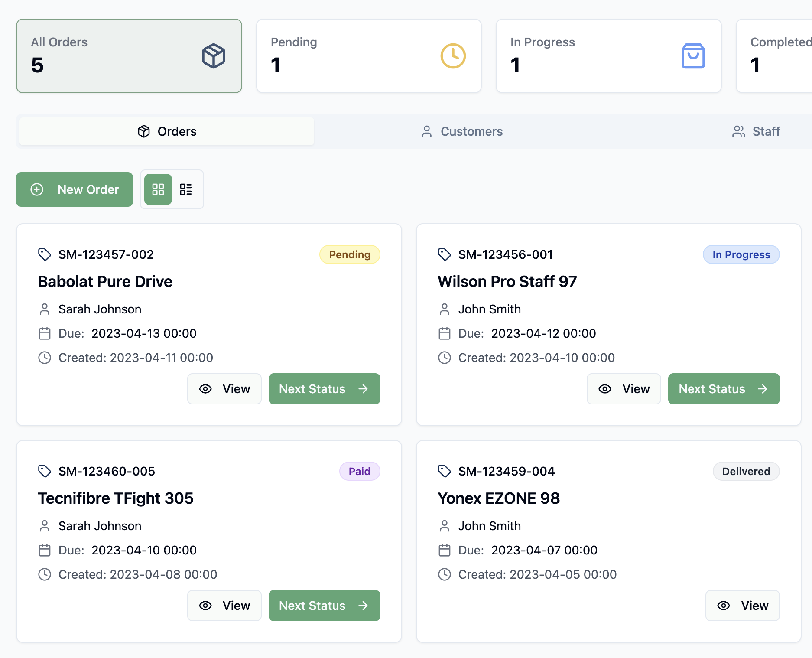View the Wilson Pro Staff 97 order
The image size is (812, 658).
tap(624, 389)
